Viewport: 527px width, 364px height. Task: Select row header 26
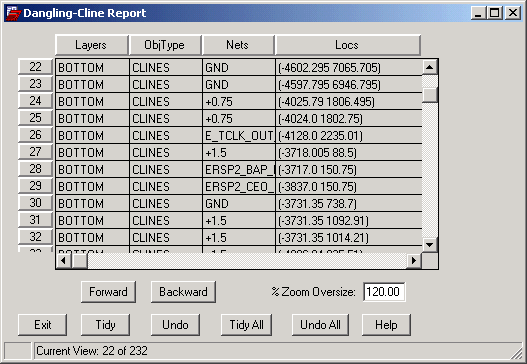tap(35, 135)
